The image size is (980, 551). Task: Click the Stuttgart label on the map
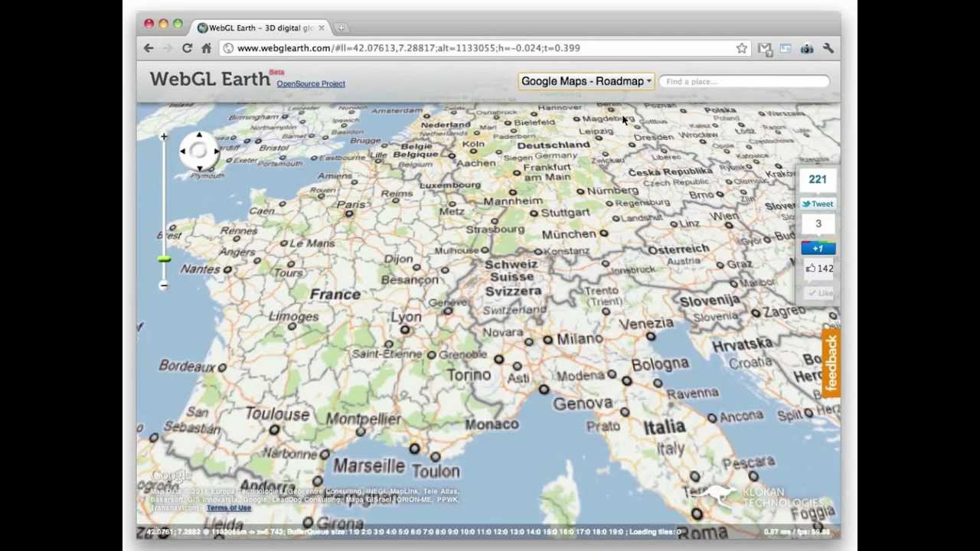565,212
